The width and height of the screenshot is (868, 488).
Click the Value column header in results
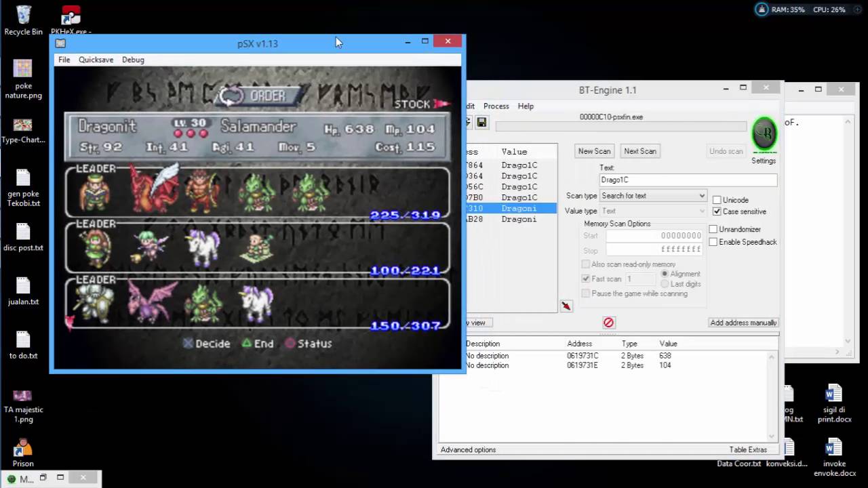[514, 152]
